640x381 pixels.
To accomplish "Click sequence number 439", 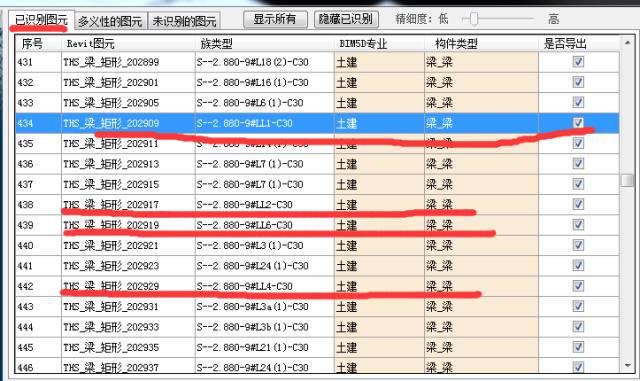I will (x=25, y=225).
